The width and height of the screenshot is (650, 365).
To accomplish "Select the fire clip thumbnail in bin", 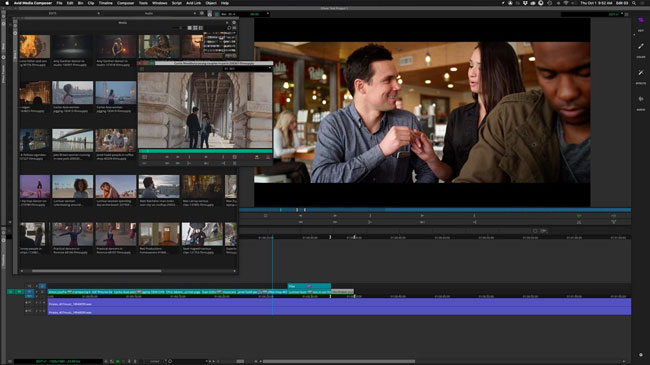I will [x=35, y=46].
